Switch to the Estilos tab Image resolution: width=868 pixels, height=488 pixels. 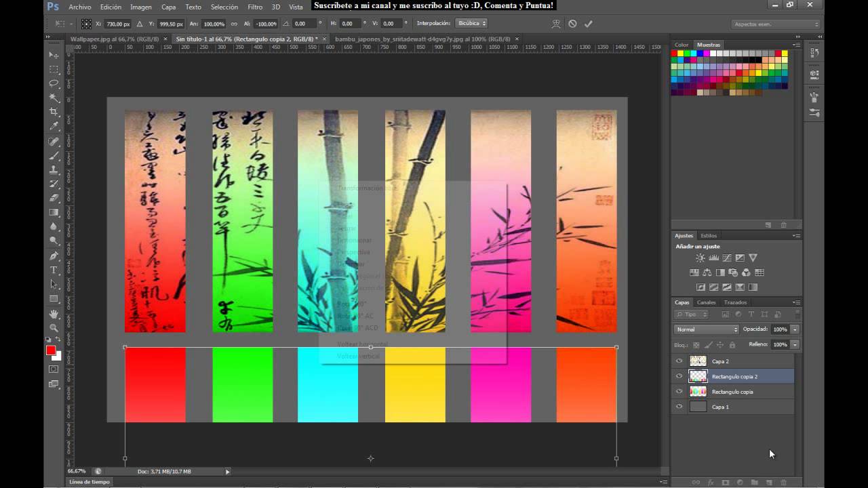point(709,236)
